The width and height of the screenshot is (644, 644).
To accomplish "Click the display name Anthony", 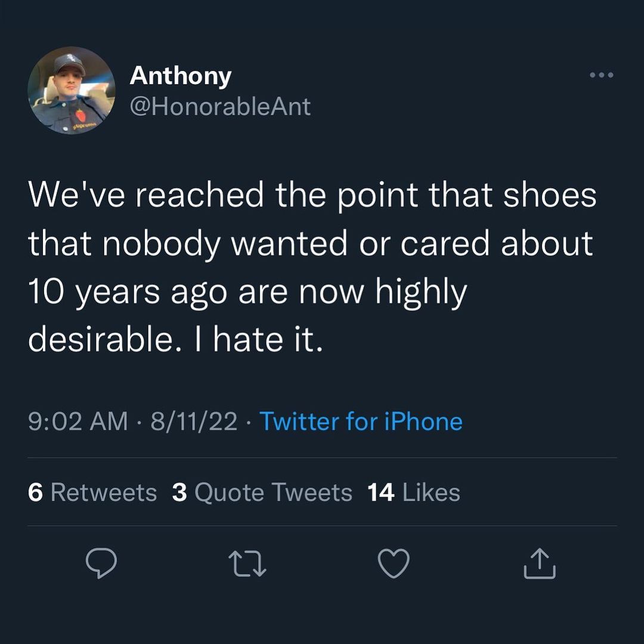I will 180,76.
